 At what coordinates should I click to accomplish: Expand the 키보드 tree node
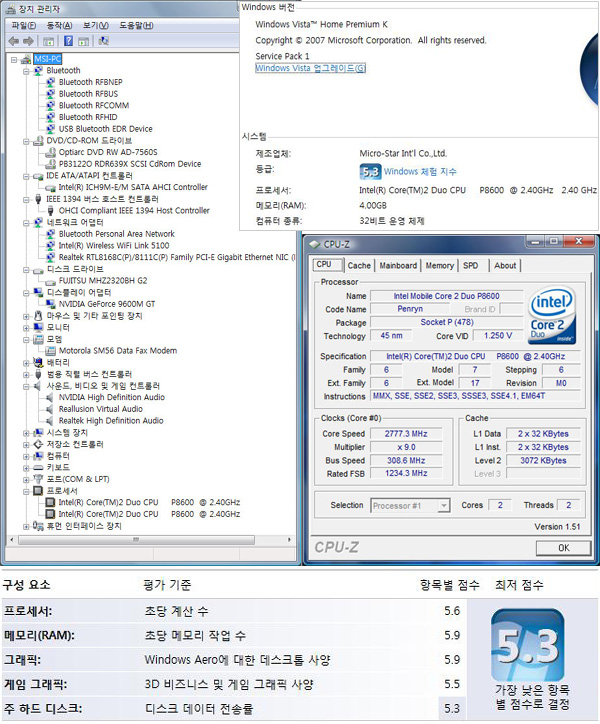click(26, 468)
